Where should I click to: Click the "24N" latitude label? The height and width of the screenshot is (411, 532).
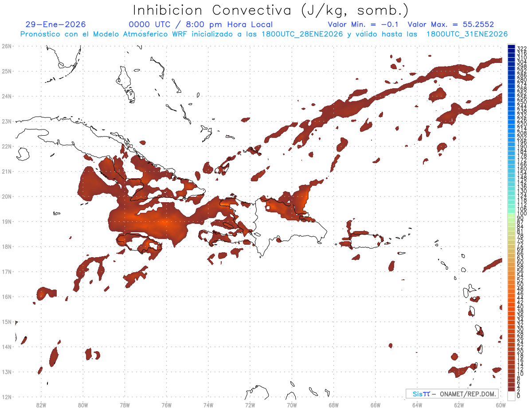[7, 96]
